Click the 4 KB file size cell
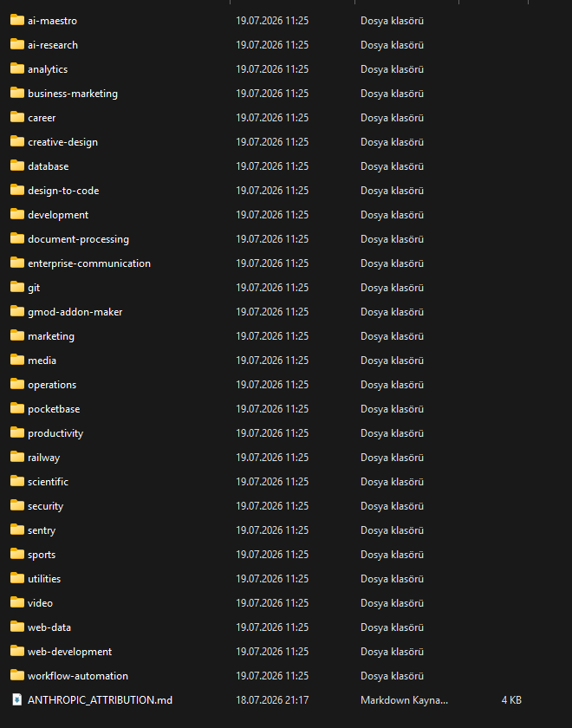 [x=511, y=700]
